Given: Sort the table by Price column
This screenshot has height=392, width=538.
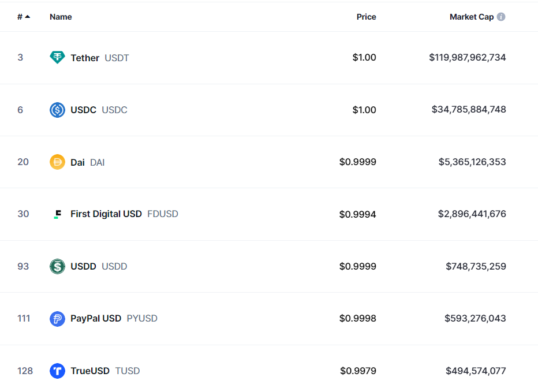Looking at the screenshot, I should tap(366, 17).
